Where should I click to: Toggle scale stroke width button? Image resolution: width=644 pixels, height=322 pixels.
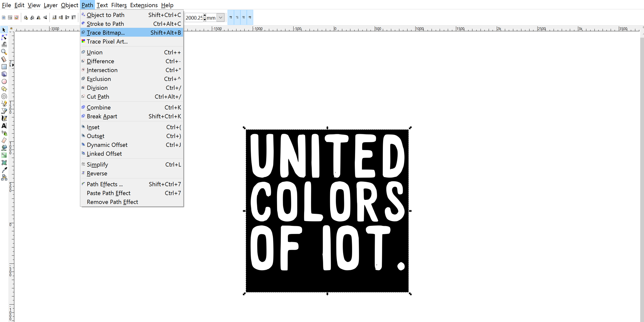pyautogui.click(x=231, y=17)
